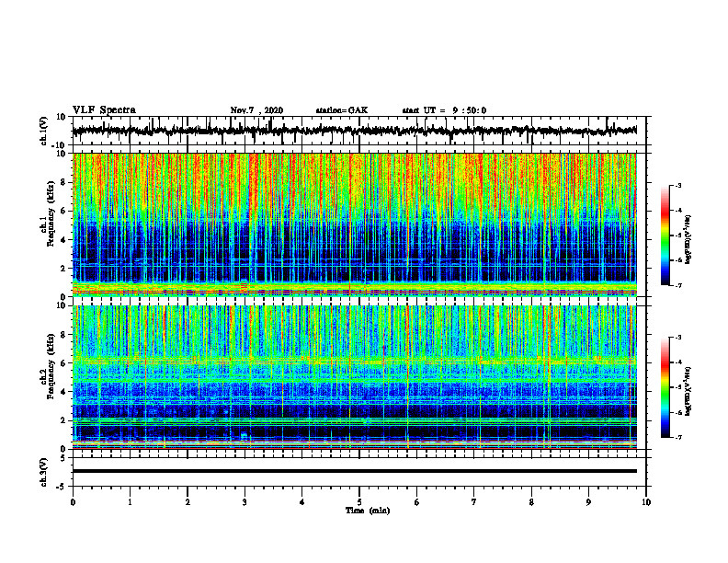Click the ch.2 frequency tick label "8"

[x=64, y=335]
